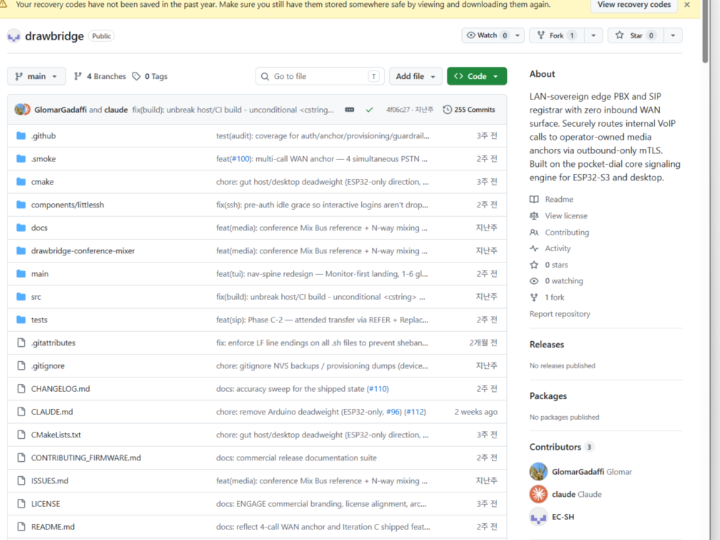Click GlomarGadaffi avatar under Contributors
Image resolution: width=720 pixels, height=540 pixels.
point(538,472)
